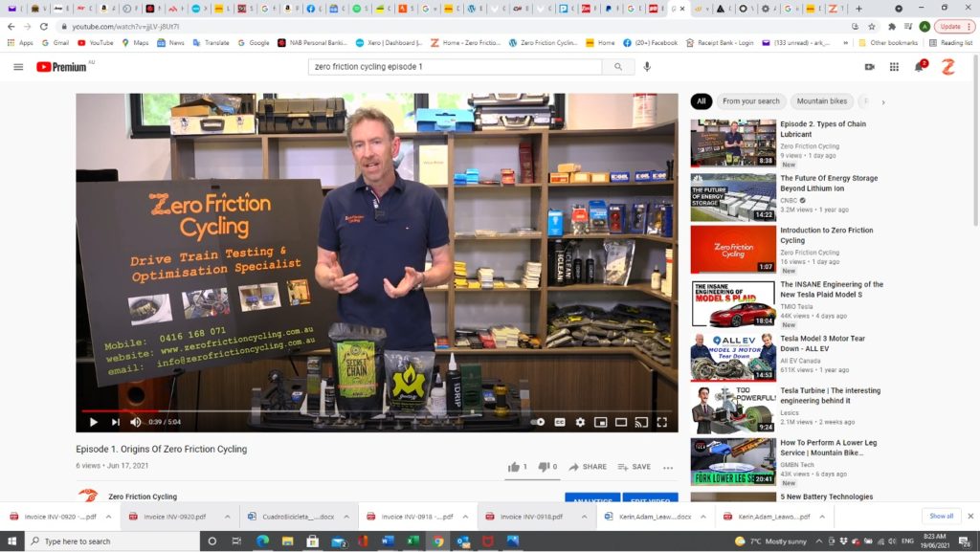Screen dimensions: 980x552
Task: Open a new browser tab with plus
Action: tap(858, 9)
